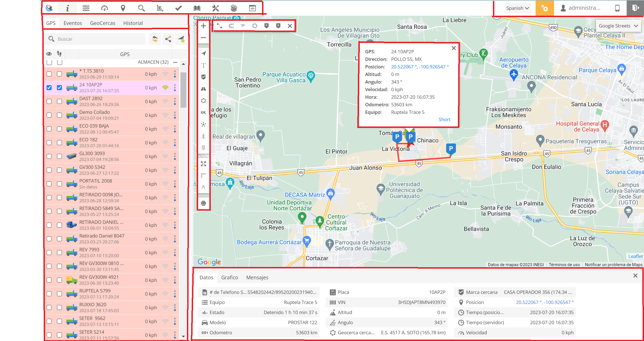Toggle the traffic light icon on map toolbar
This screenshot has width=644, height=341.
click(x=203, y=148)
